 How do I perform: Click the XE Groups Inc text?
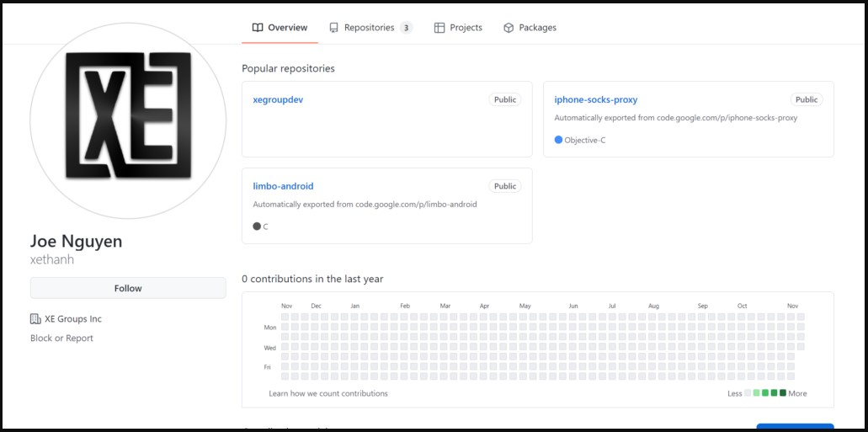point(73,319)
